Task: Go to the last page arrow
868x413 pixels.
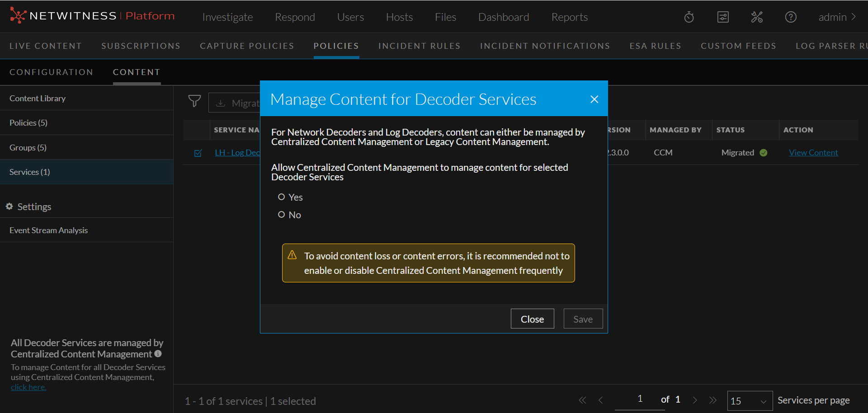Action: point(713,400)
